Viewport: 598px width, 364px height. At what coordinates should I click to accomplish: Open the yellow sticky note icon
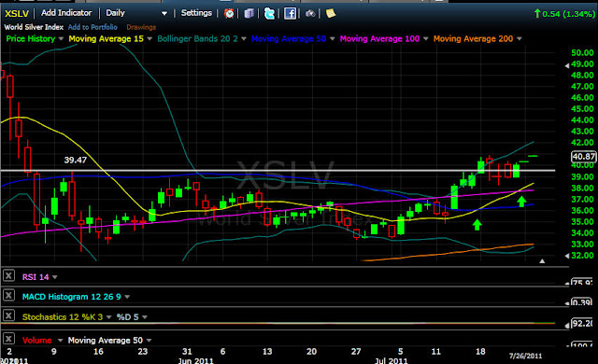(331, 13)
